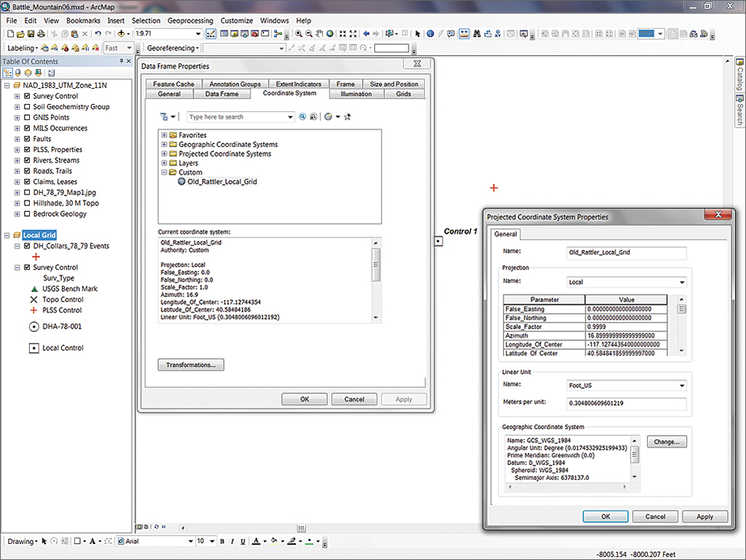Click Bold in the Drawing toolbar
Image resolution: width=746 pixels, height=560 pixels.
click(222, 542)
